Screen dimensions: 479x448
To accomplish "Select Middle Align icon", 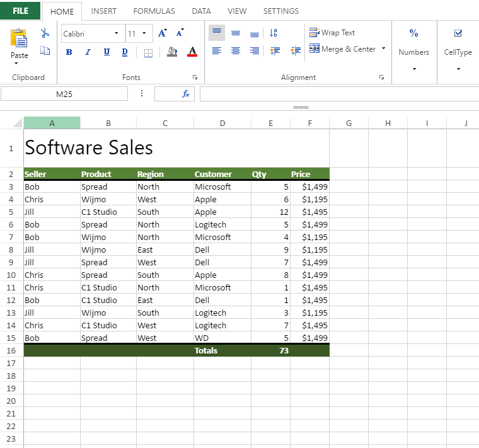I will coord(236,33).
